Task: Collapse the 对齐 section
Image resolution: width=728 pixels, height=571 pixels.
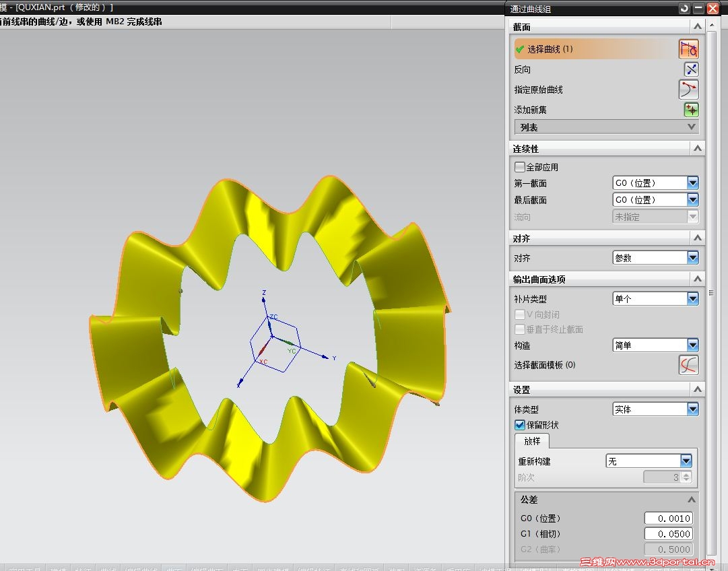Action: 697,238
